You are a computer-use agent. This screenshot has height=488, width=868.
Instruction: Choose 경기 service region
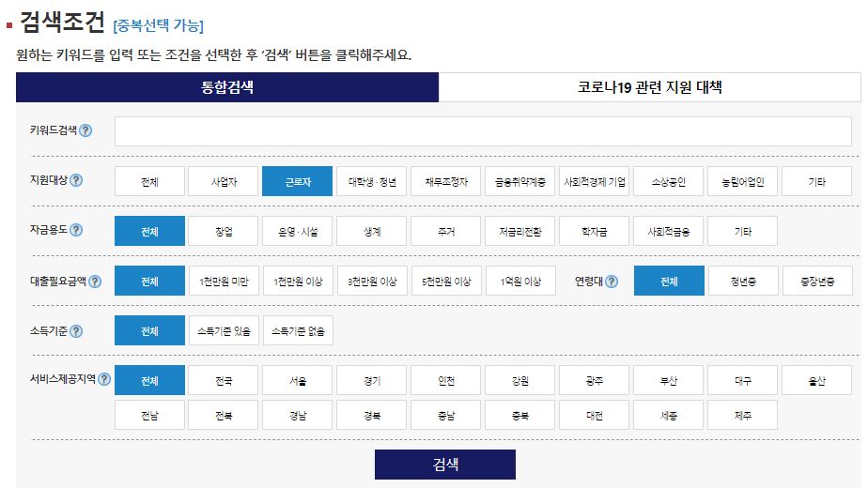tap(372, 381)
